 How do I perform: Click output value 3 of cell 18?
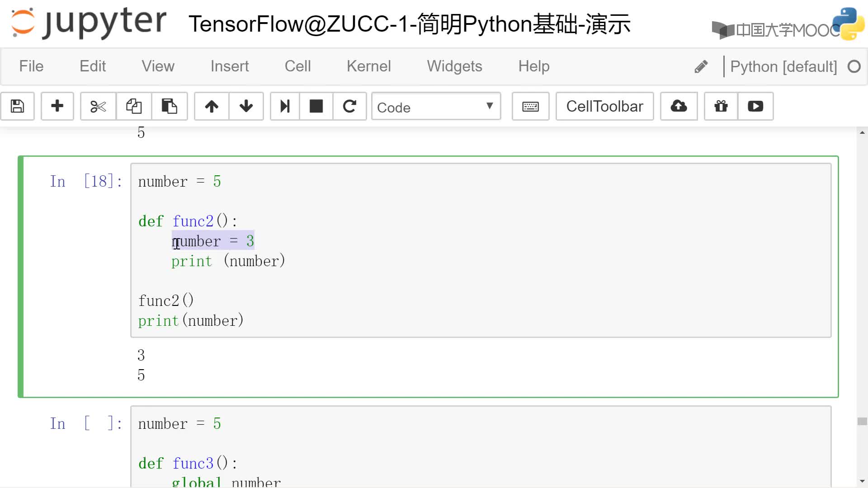click(x=141, y=356)
